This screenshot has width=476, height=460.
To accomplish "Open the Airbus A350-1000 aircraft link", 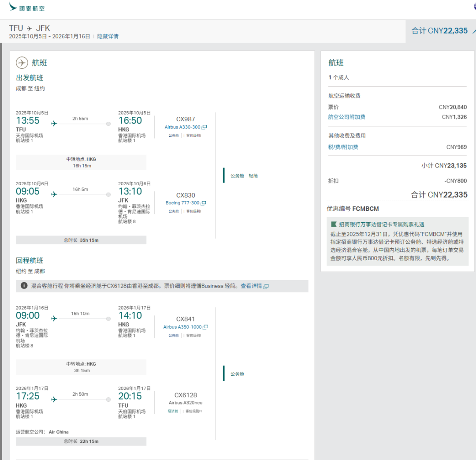I will point(182,327).
